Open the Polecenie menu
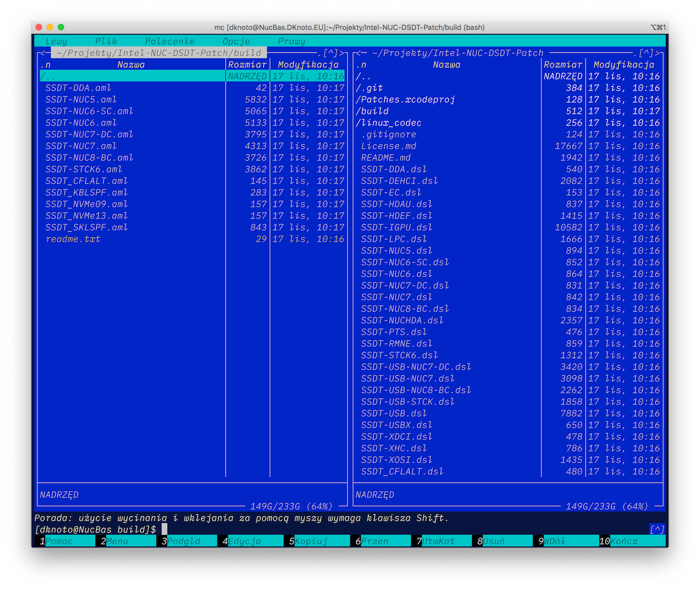Viewport: 700px width, 589px height. 170,41
